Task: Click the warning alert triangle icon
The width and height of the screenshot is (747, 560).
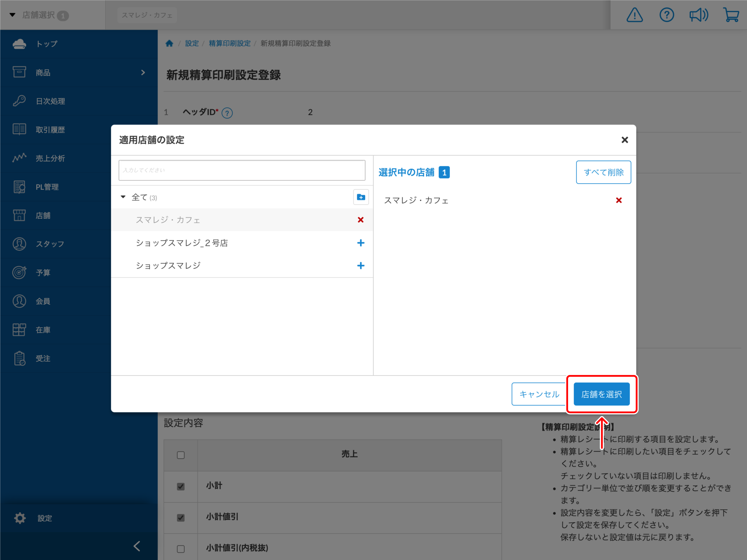Action: pyautogui.click(x=635, y=15)
